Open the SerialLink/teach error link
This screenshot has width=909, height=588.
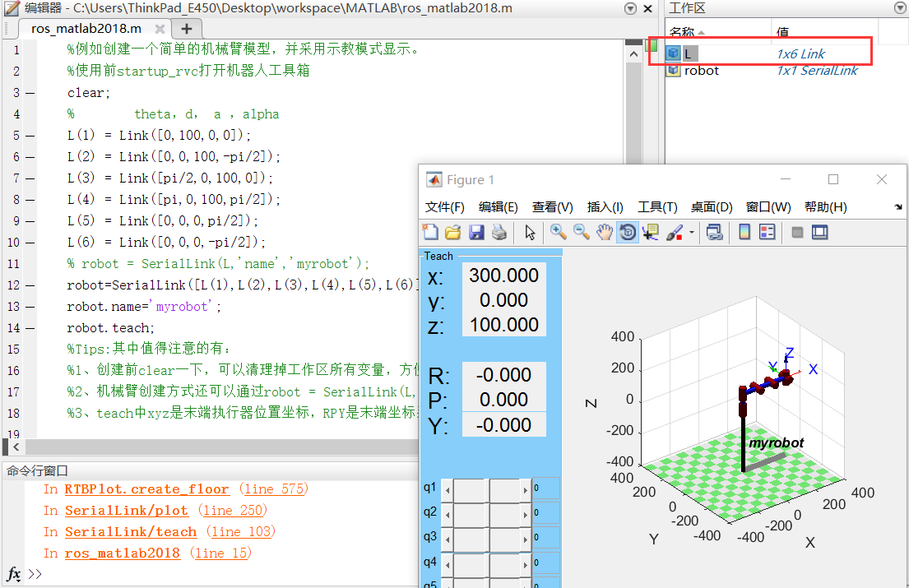(131, 532)
